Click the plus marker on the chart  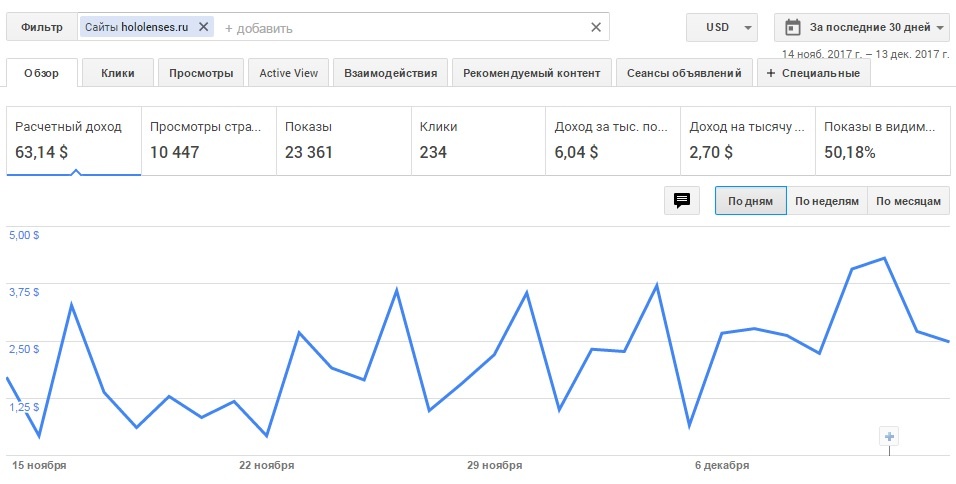pos(889,436)
